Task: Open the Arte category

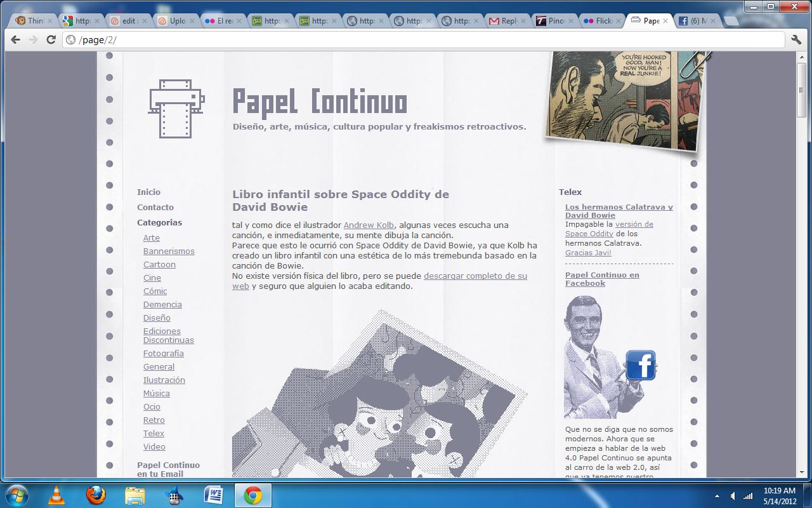Action: click(x=151, y=237)
